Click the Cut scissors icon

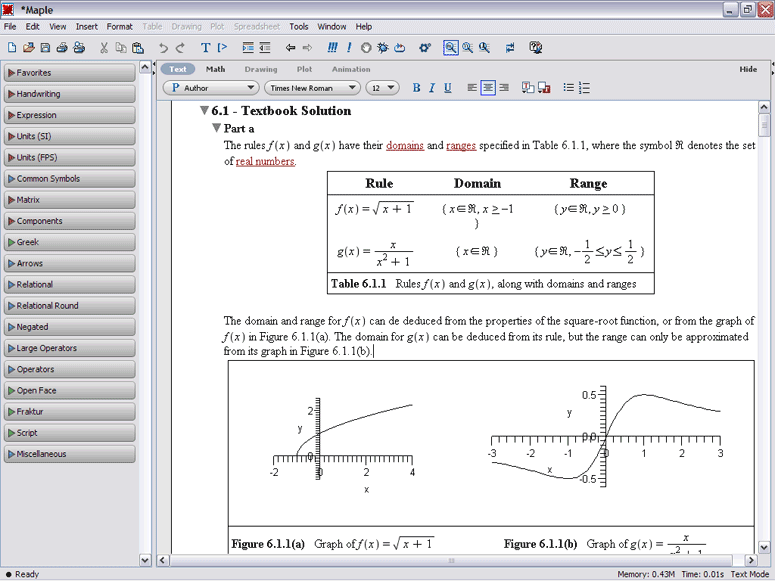click(x=104, y=47)
